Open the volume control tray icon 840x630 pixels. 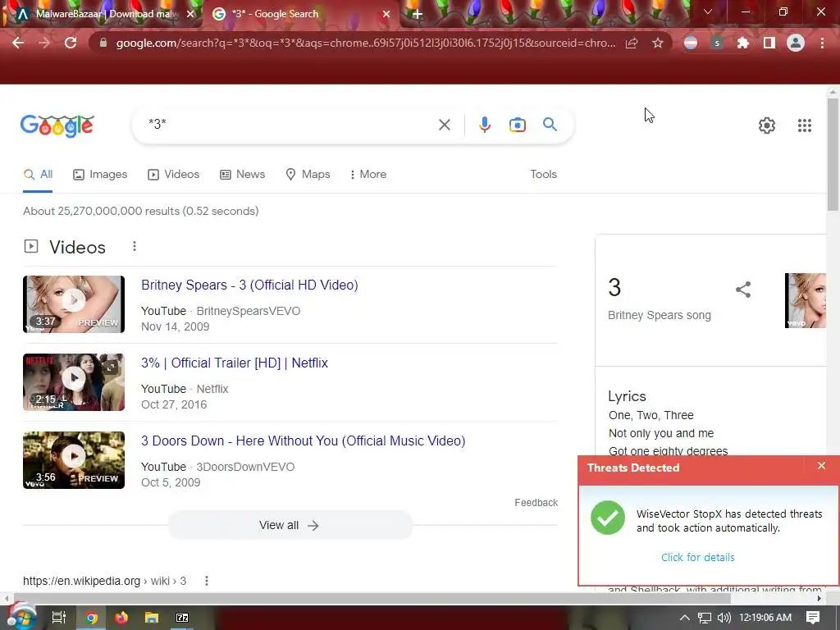pyautogui.click(x=724, y=618)
